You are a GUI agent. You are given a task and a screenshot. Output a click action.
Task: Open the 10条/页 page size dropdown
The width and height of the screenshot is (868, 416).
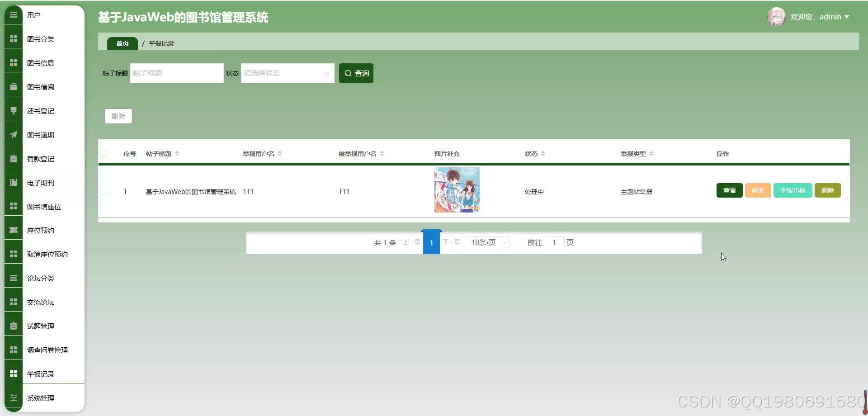coord(487,242)
